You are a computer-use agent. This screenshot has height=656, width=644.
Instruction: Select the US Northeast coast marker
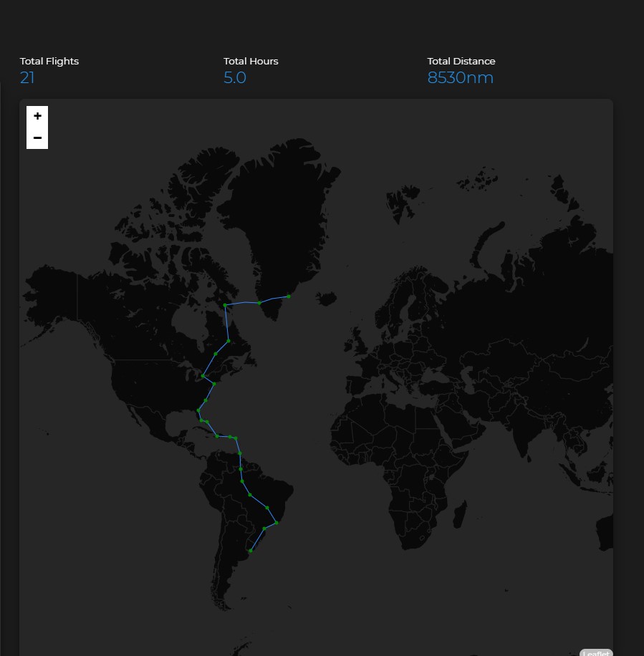(x=214, y=384)
